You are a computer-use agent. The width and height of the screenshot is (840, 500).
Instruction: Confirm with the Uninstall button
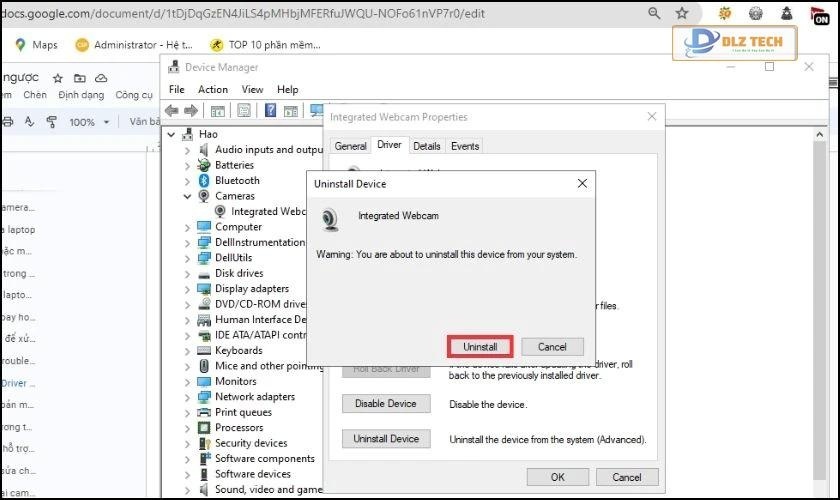pos(480,347)
